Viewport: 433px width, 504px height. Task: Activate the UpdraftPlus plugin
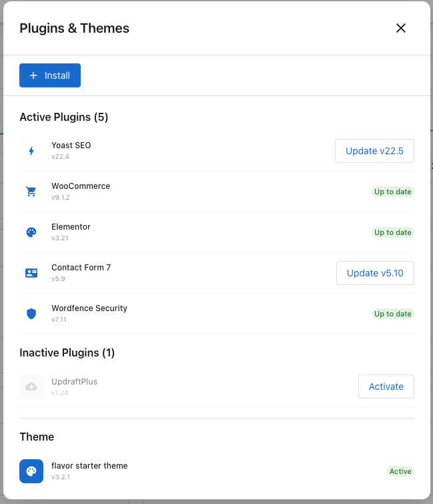386,387
